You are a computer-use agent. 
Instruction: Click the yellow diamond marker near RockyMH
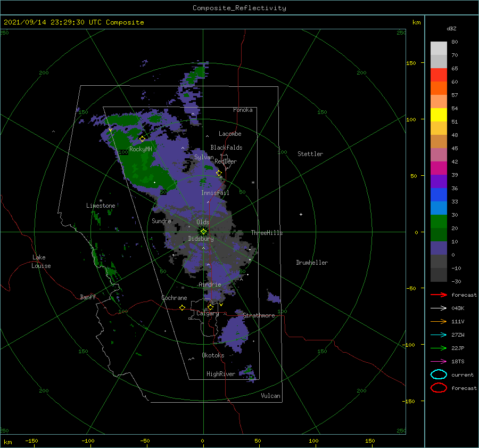(142, 139)
